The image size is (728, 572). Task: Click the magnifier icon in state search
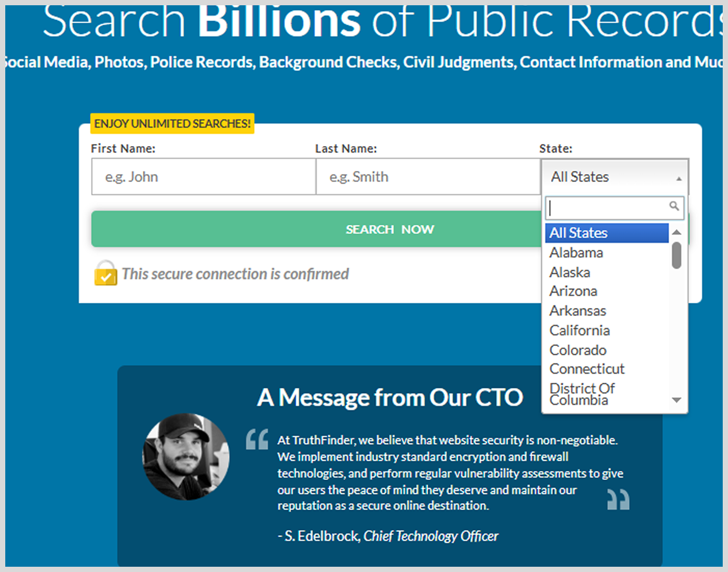coord(674,206)
